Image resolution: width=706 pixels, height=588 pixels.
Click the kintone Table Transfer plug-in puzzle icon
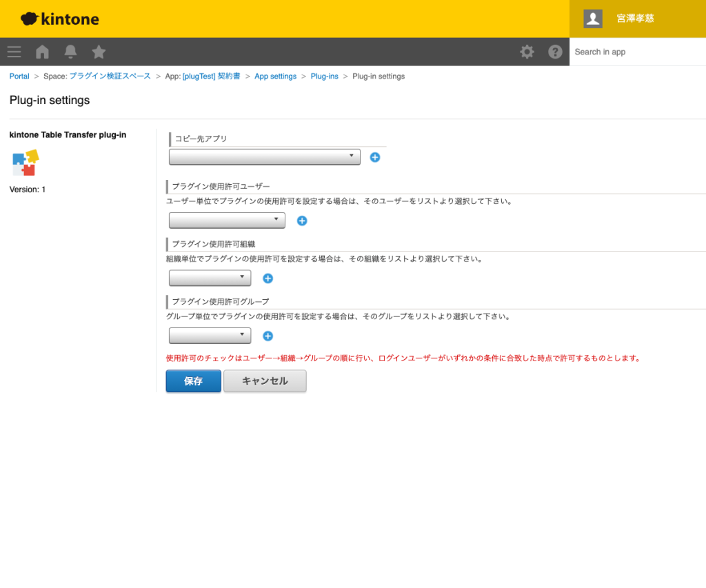26,163
